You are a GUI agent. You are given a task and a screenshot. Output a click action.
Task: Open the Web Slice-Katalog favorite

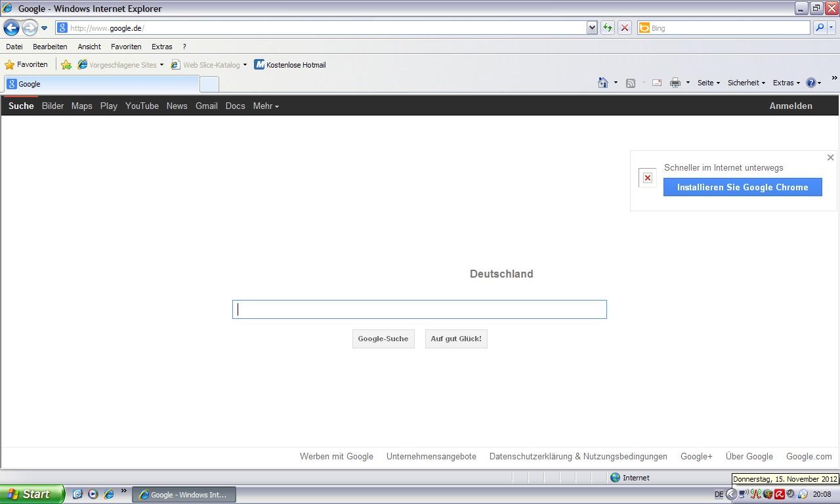[x=205, y=64]
